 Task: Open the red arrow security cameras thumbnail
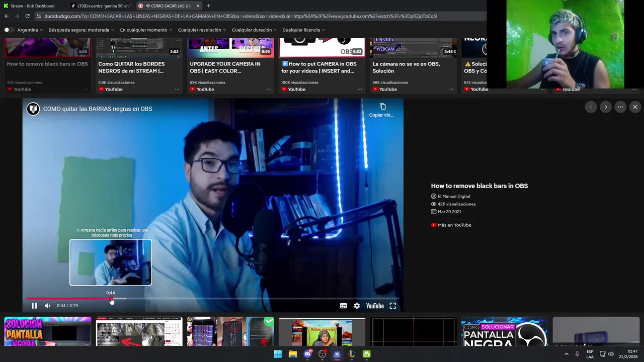[139, 331]
